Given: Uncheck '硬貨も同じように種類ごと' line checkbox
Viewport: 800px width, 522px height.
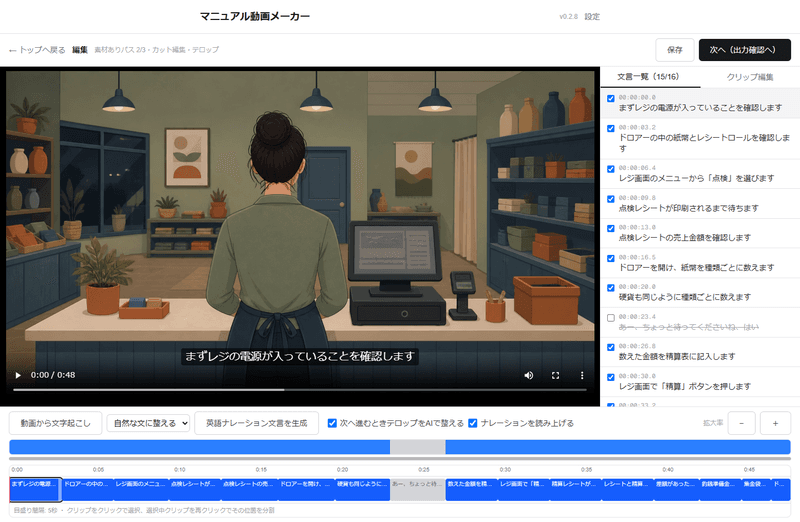Looking at the screenshot, I should click(x=611, y=288).
